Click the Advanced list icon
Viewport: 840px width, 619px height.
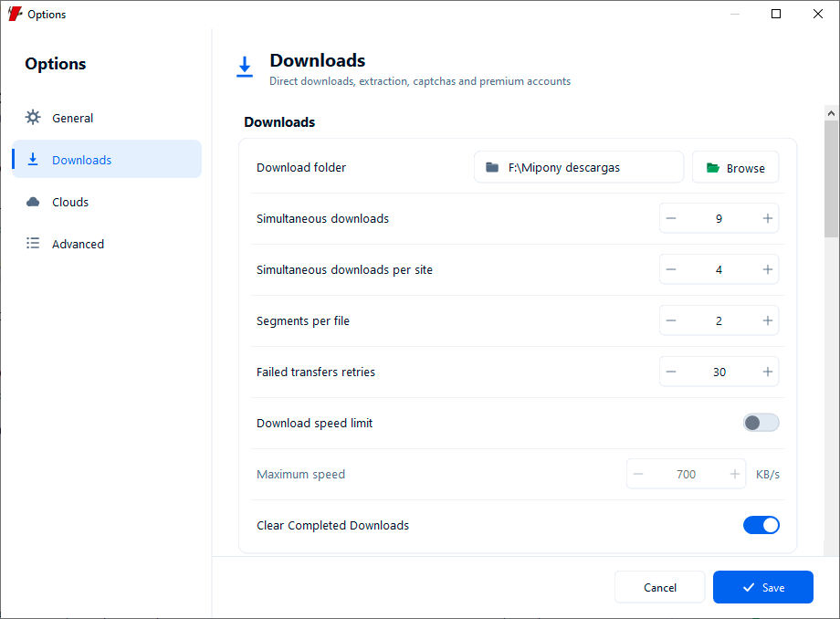[33, 243]
